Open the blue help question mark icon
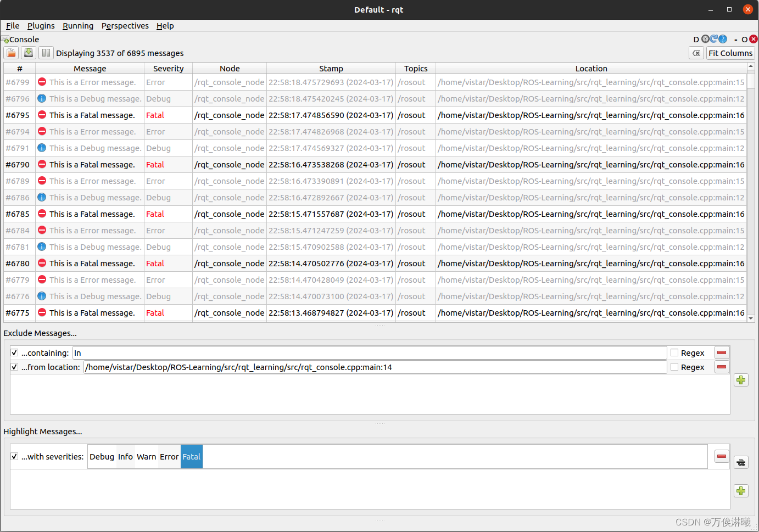The height and width of the screenshot is (532, 759). [723, 39]
